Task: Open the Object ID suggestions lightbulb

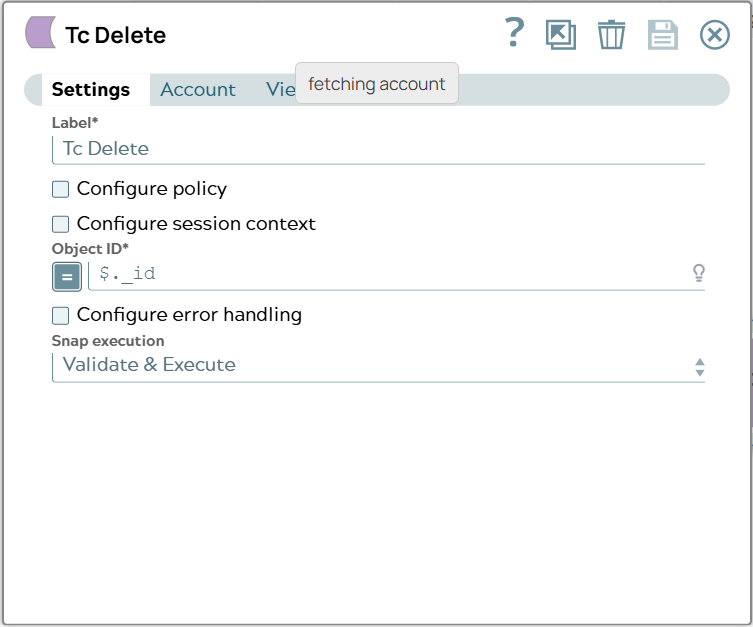Action: click(699, 273)
